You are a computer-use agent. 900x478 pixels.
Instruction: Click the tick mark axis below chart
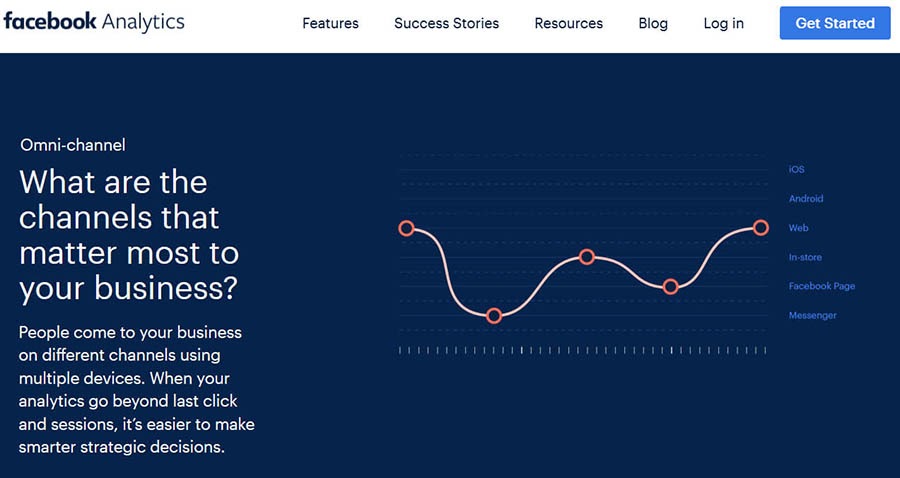[x=583, y=350]
